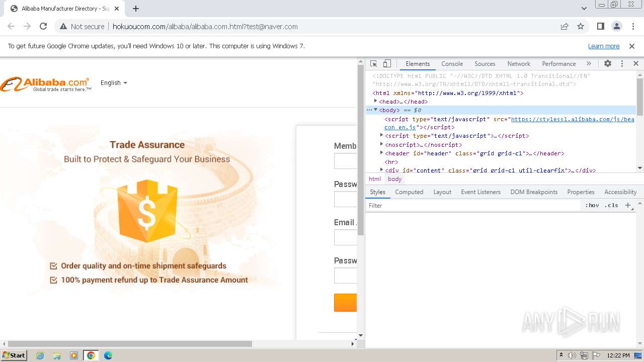644x362 pixels.
Task: Toggle the .cls element classes button
Action: pyautogui.click(x=611, y=206)
